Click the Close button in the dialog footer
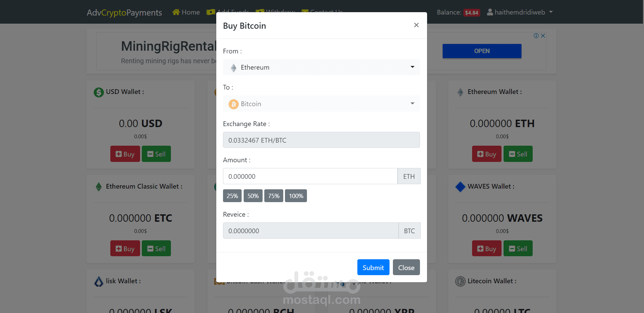Viewport: 644px width, 313px height. tap(406, 267)
